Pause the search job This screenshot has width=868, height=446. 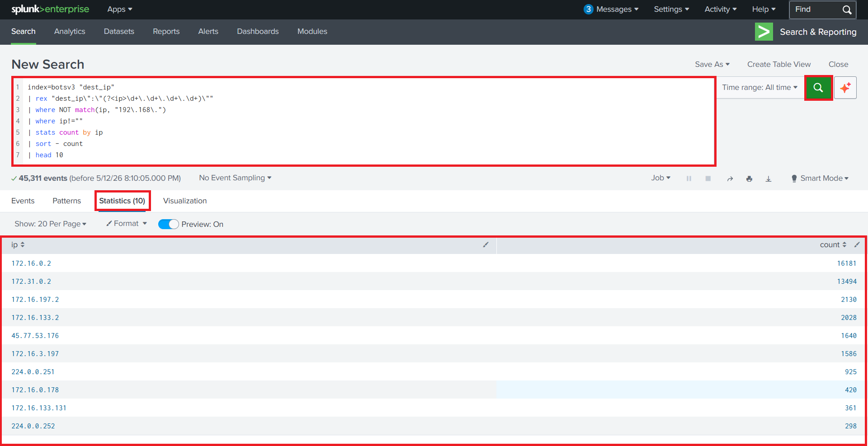689,178
